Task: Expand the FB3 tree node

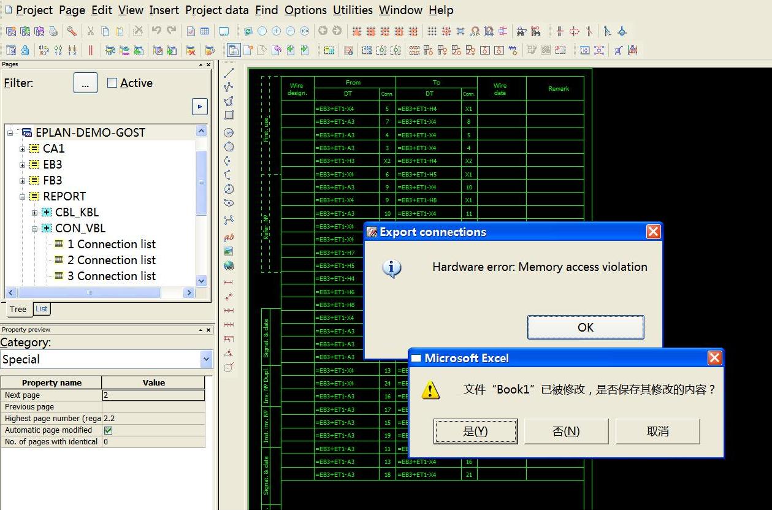Action: coord(22,180)
